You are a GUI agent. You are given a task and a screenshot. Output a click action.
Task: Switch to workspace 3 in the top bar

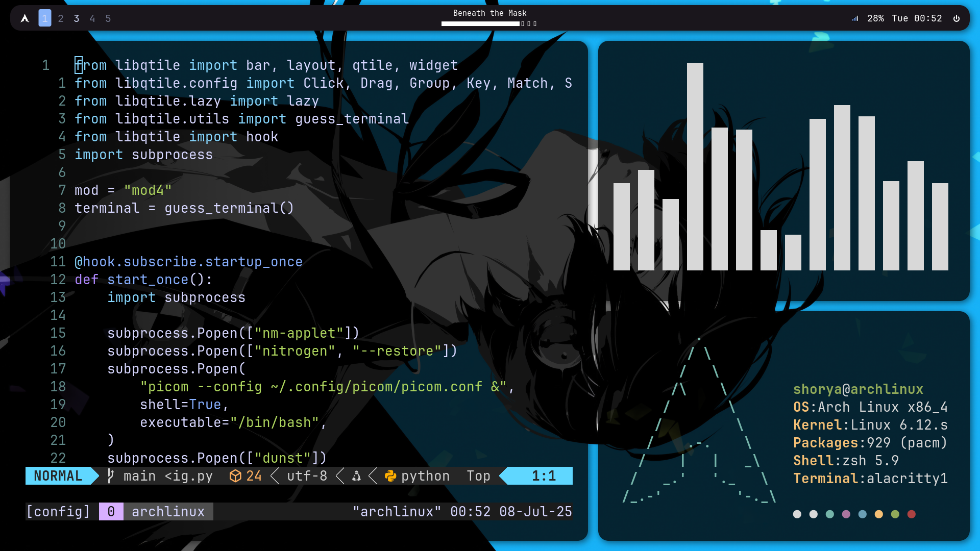(x=77, y=18)
